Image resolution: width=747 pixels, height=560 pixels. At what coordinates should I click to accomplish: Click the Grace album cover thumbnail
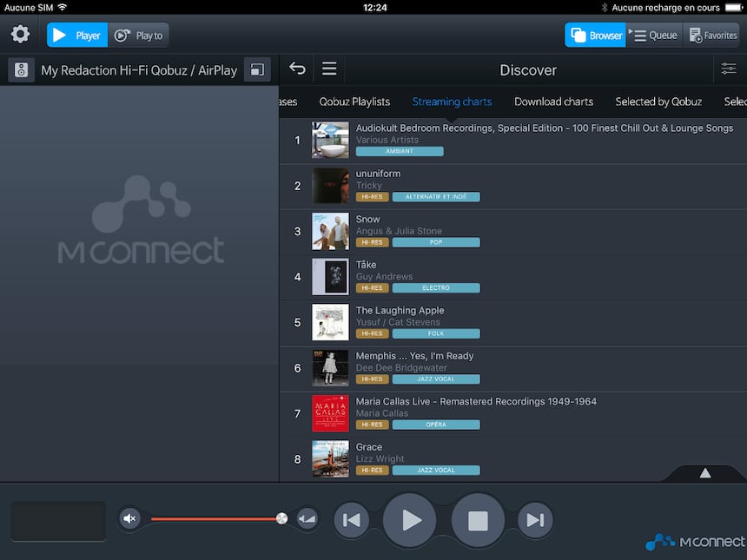330,459
